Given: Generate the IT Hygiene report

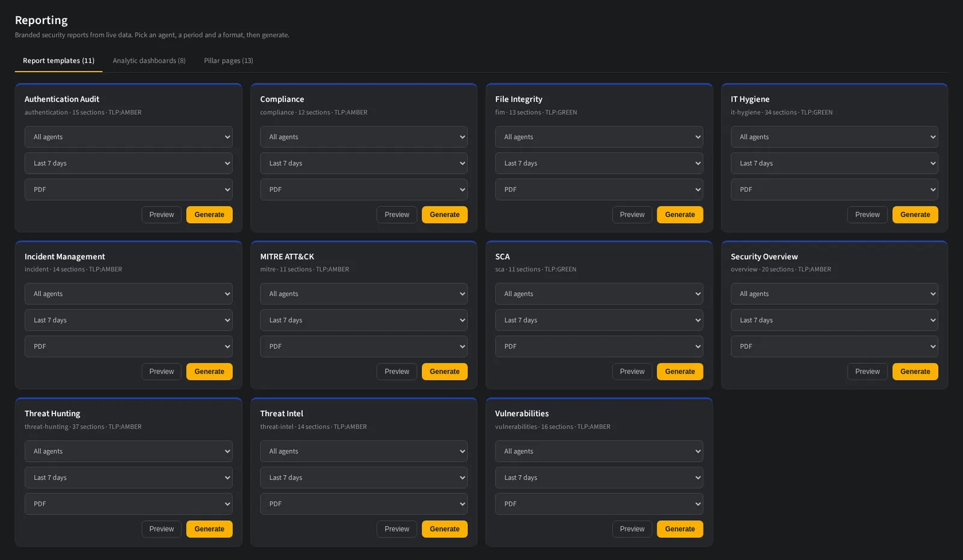Looking at the screenshot, I should click(915, 215).
